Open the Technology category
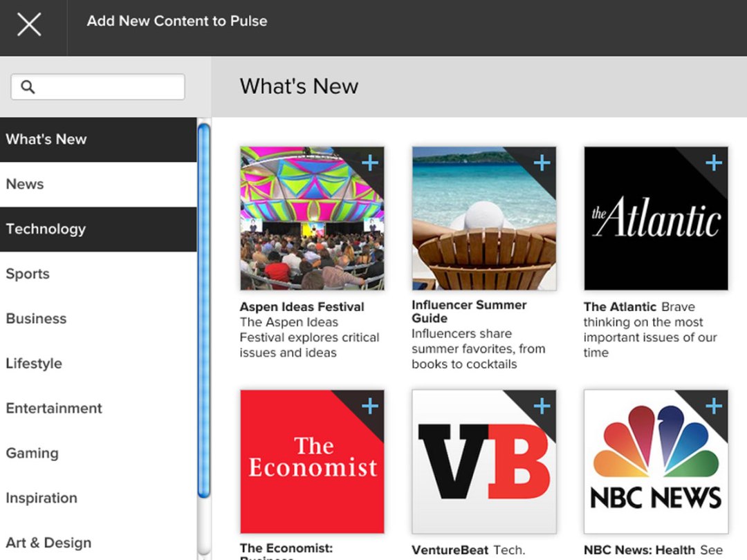747x560 pixels. pos(98,229)
